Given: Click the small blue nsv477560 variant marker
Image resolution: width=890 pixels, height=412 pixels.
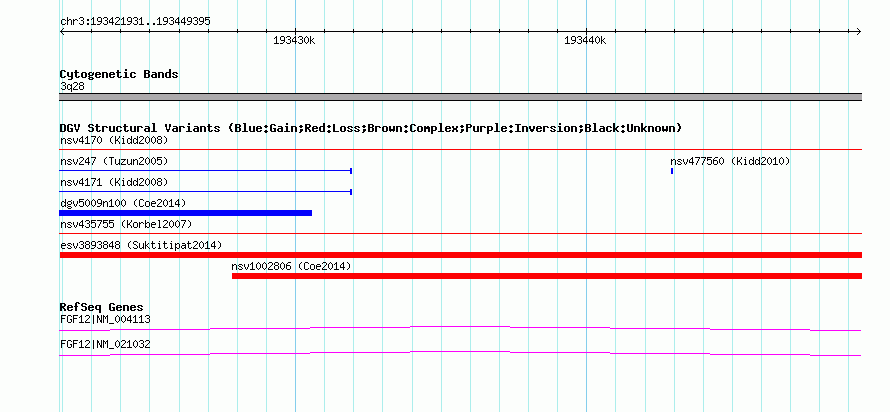Looking at the screenshot, I should [x=672, y=171].
